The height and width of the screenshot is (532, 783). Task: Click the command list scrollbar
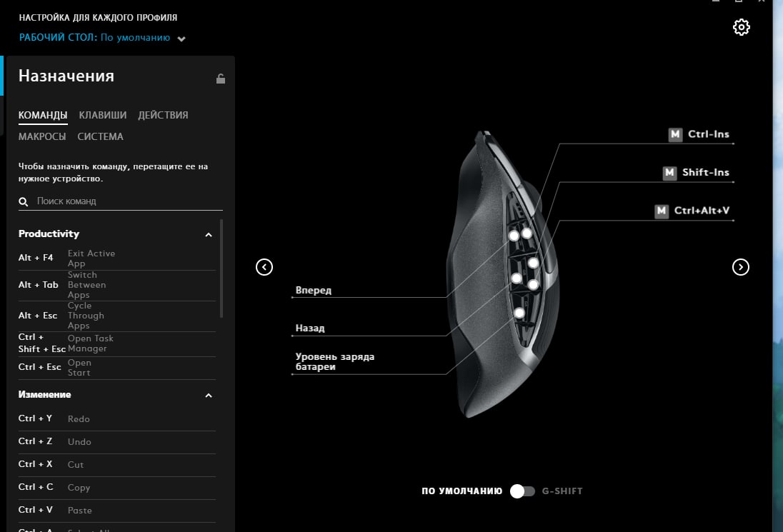[x=221, y=268]
